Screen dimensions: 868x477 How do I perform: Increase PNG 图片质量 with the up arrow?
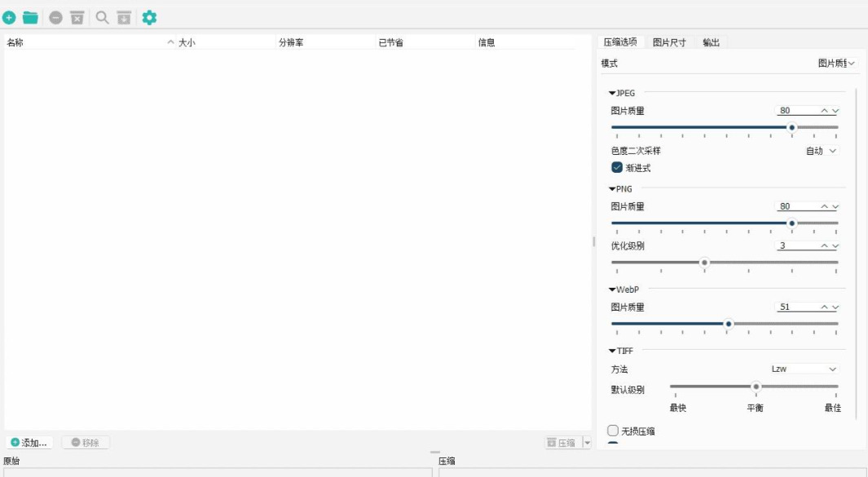coord(824,206)
